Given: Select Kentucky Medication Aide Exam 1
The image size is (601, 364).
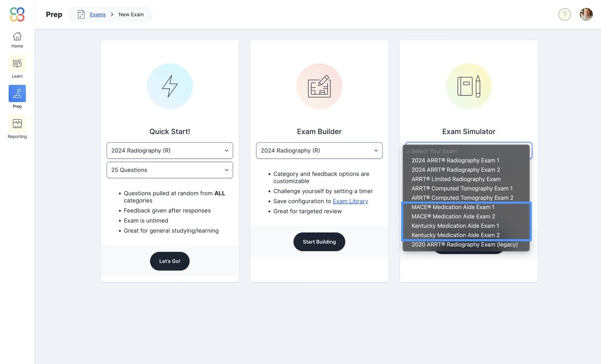Looking at the screenshot, I should pos(455,226).
